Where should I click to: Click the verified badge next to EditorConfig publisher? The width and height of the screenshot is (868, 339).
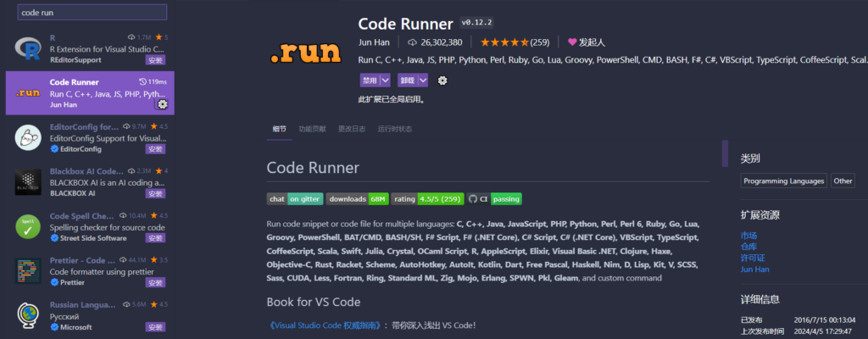point(54,149)
